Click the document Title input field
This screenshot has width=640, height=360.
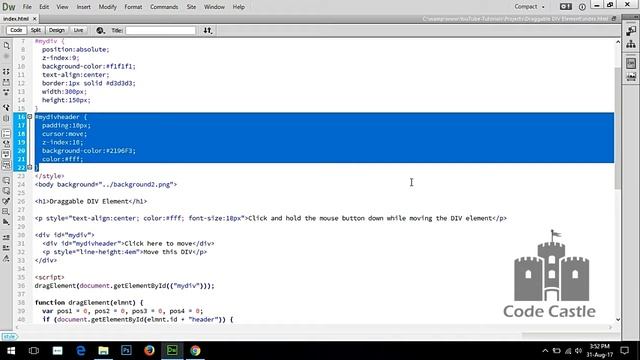click(x=160, y=31)
